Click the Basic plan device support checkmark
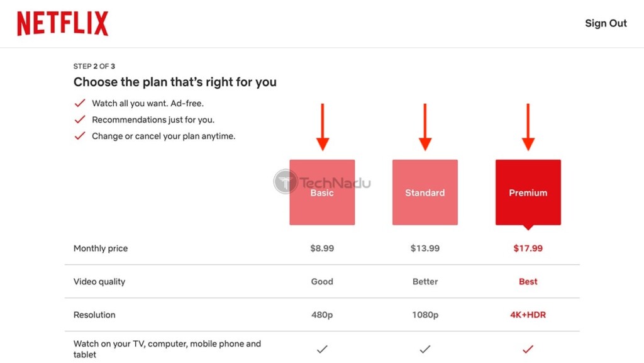The height and width of the screenshot is (363, 644). [322, 349]
